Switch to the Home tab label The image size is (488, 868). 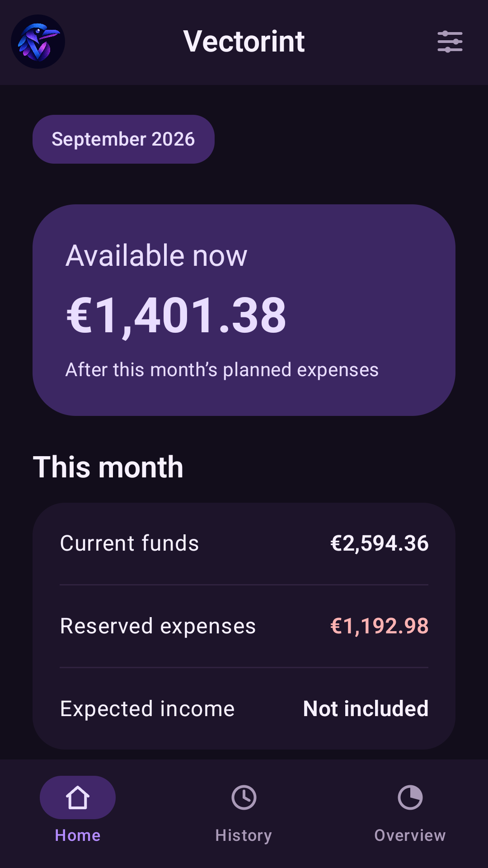pyautogui.click(x=78, y=835)
